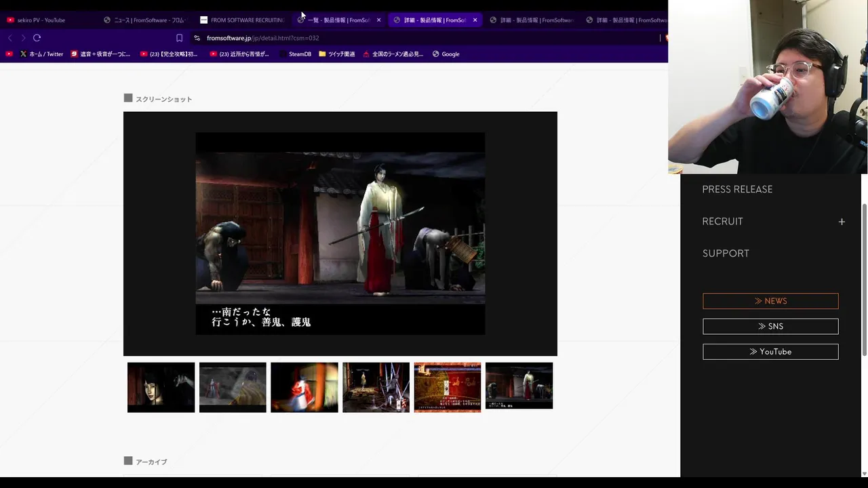Click the YouTube button in the sidebar
The height and width of the screenshot is (488, 868).
770,352
